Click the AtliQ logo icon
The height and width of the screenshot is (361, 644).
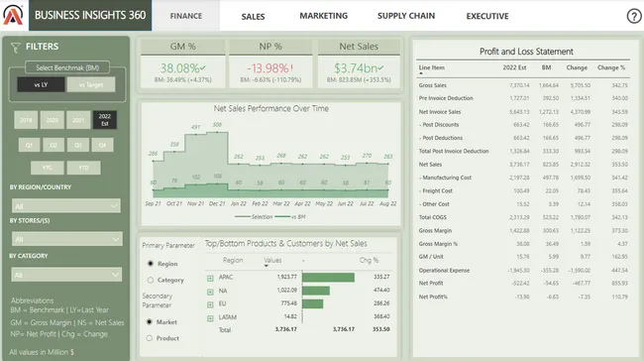pos(13,15)
